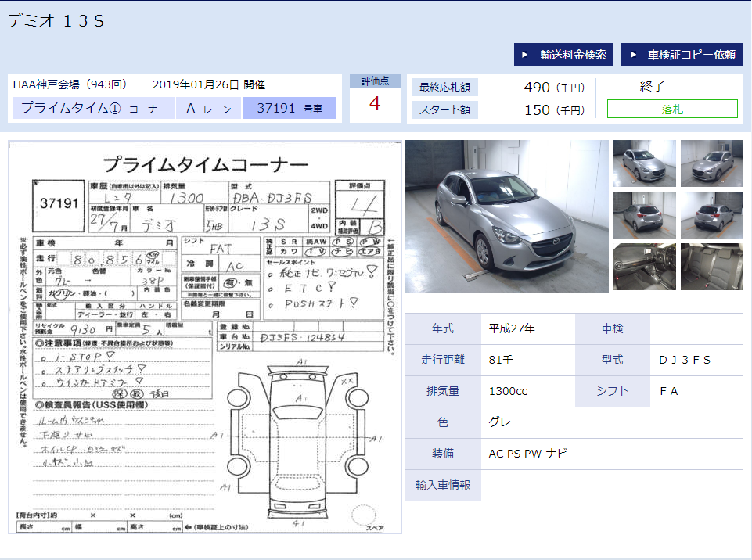This screenshot has width=752, height=560.
Task: Click the green 落札 status box
Action: coord(672,109)
